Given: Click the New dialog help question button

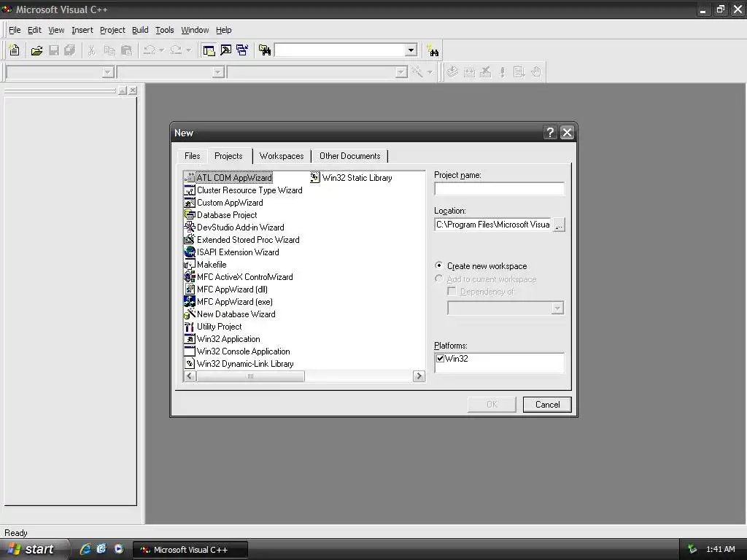Looking at the screenshot, I should pyautogui.click(x=550, y=133).
